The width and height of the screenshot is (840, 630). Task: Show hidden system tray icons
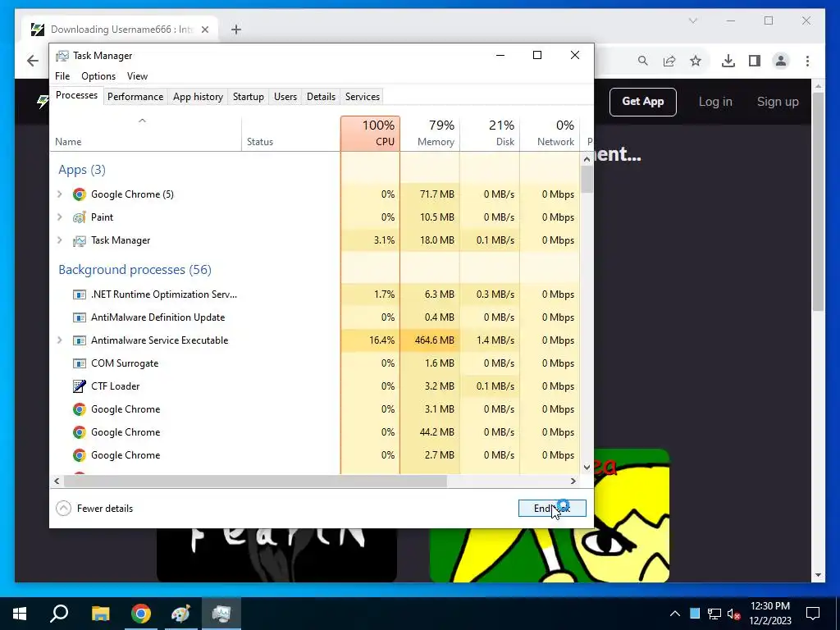675,614
